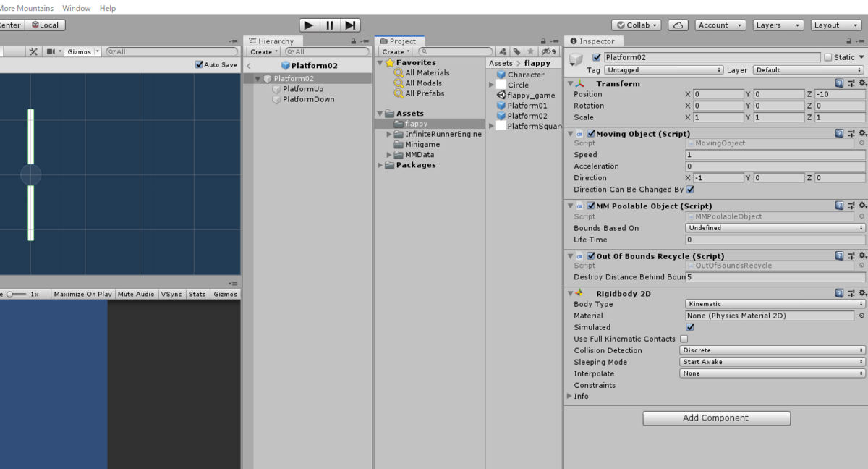
Task: Open Sleeping Mode dropdown showing Start Awake
Action: 773,362
